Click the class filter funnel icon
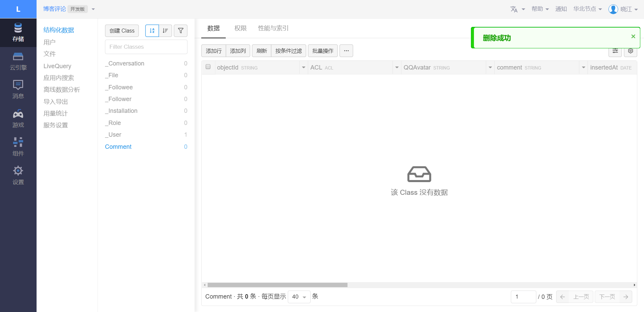 point(180,31)
